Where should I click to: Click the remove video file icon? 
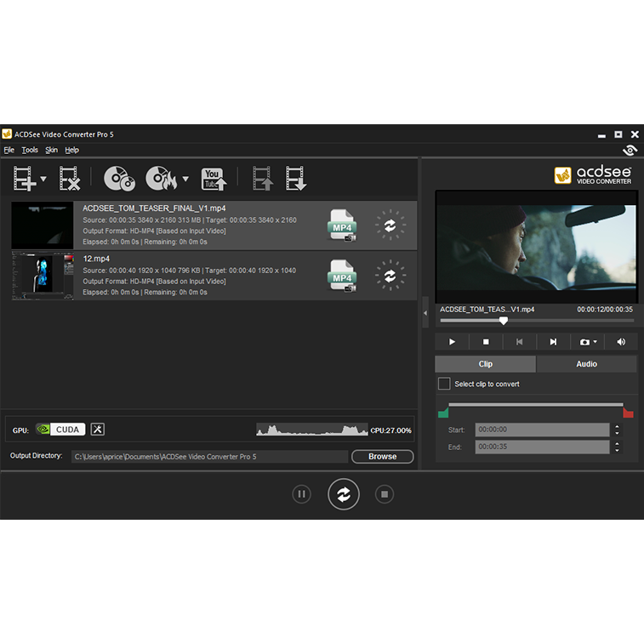(69, 179)
